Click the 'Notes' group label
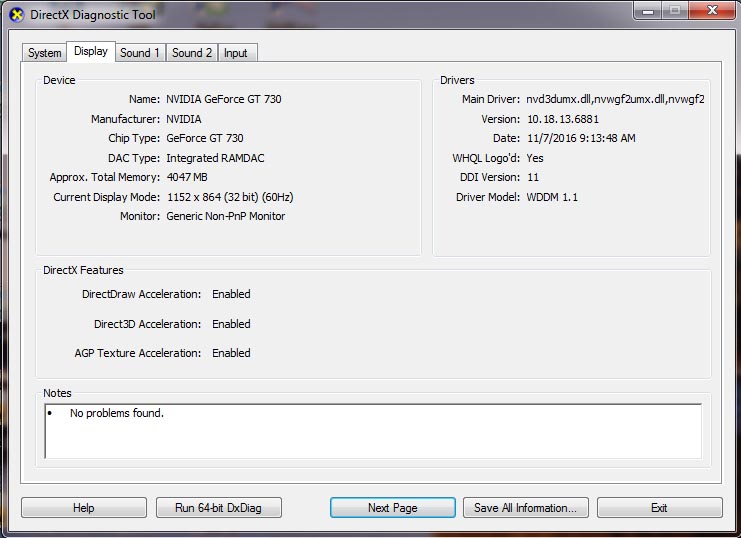 coord(57,393)
